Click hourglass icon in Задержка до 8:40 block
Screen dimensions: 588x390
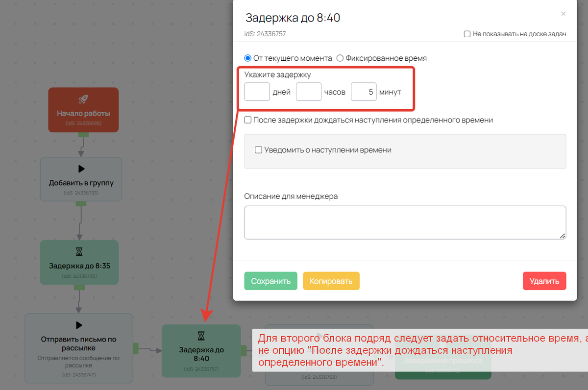[x=201, y=336]
